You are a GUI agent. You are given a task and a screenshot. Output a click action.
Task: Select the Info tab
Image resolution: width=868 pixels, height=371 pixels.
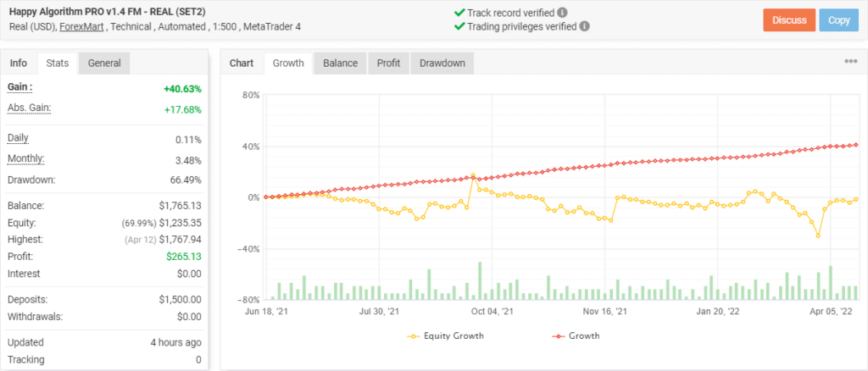[x=19, y=63]
